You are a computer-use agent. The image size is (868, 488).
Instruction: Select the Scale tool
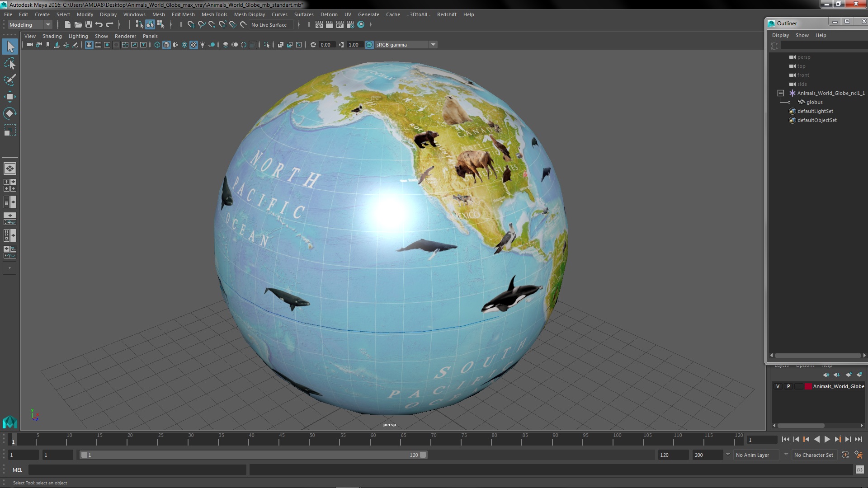tap(9, 130)
